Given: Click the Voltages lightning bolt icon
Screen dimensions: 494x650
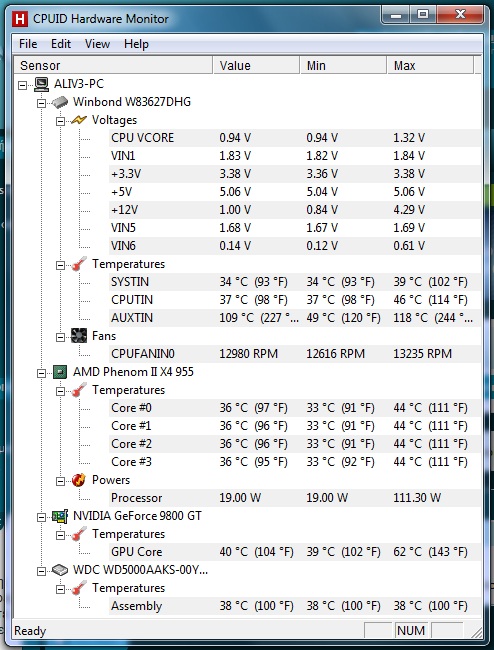Looking at the screenshot, I should coord(79,120).
